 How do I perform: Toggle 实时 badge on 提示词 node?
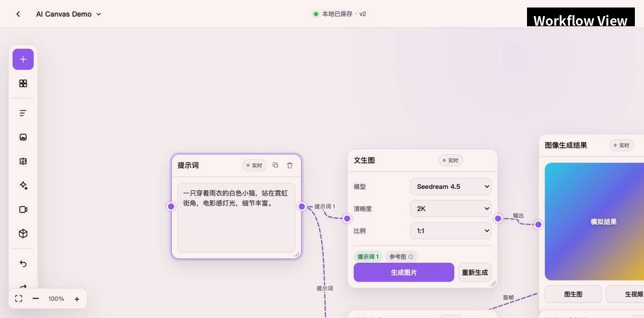point(254,165)
